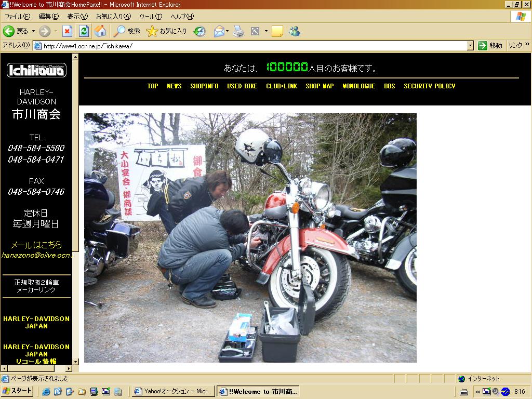Click the yellow note icon in toolbar
532x399 pixels.
point(277,31)
